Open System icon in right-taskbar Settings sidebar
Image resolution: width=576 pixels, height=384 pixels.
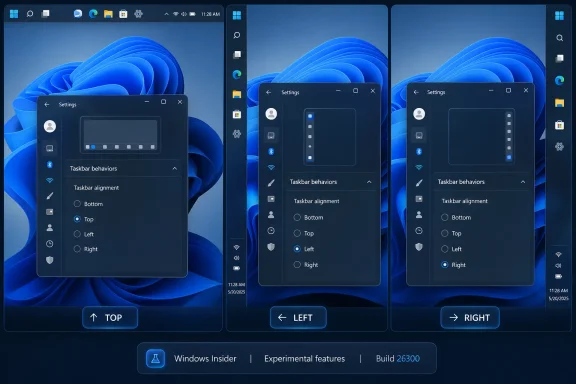(x=419, y=136)
